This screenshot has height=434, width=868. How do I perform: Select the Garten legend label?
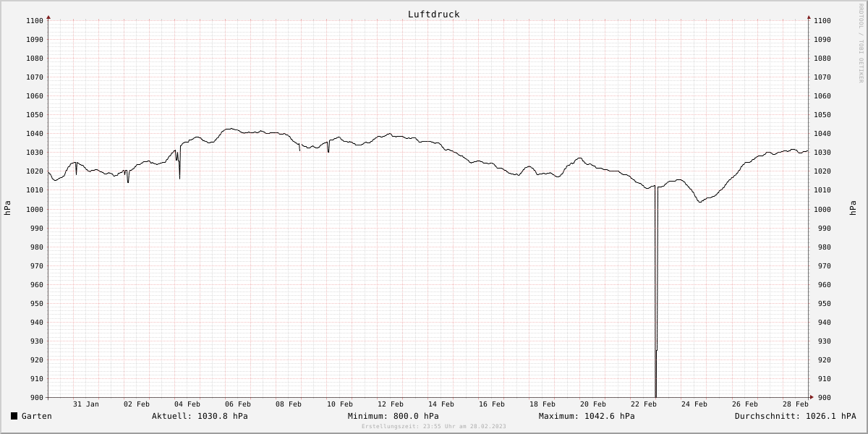pyautogui.click(x=37, y=416)
